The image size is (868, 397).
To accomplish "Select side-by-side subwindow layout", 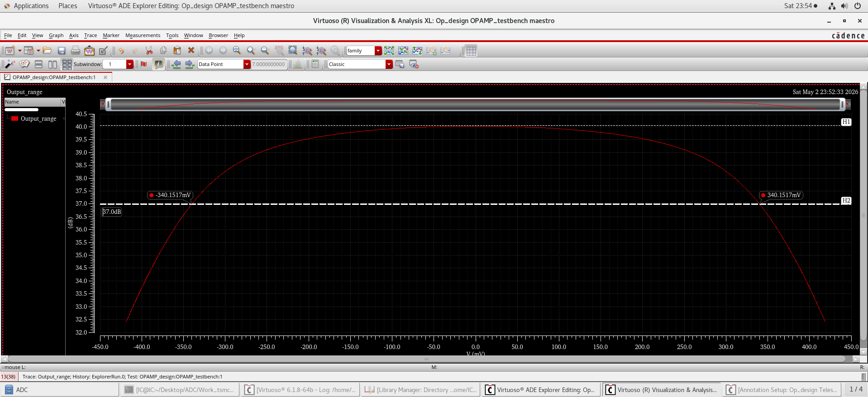I will tap(52, 64).
